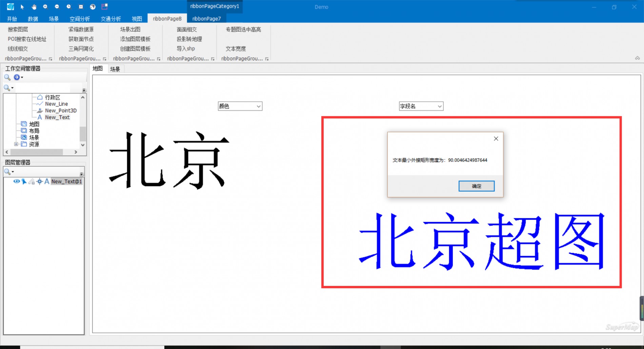Toggle editable lock pencil for New_Text@1 layer

point(32,181)
